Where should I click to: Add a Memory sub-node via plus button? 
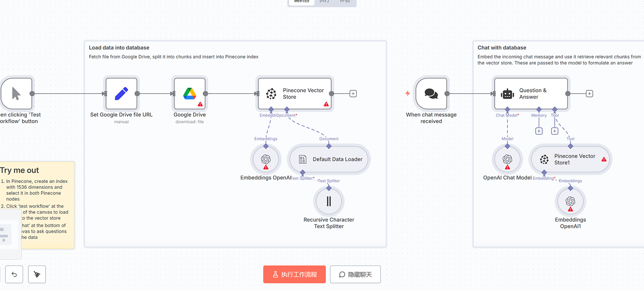point(539,131)
